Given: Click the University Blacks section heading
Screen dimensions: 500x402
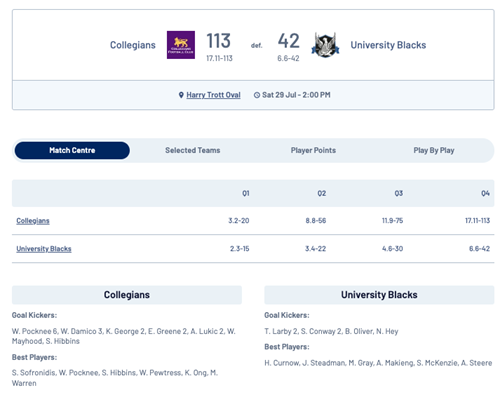Looking at the screenshot, I should (x=379, y=295).
